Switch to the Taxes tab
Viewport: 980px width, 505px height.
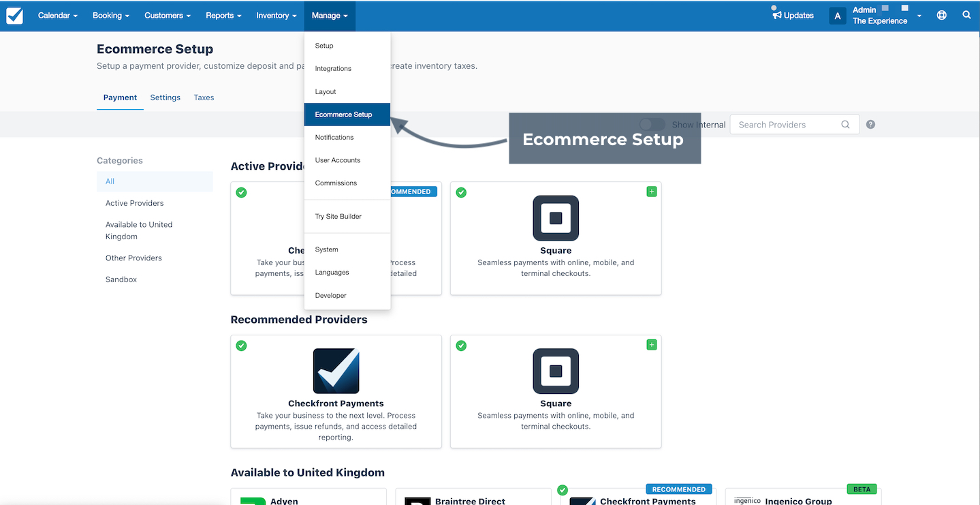pos(204,97)
